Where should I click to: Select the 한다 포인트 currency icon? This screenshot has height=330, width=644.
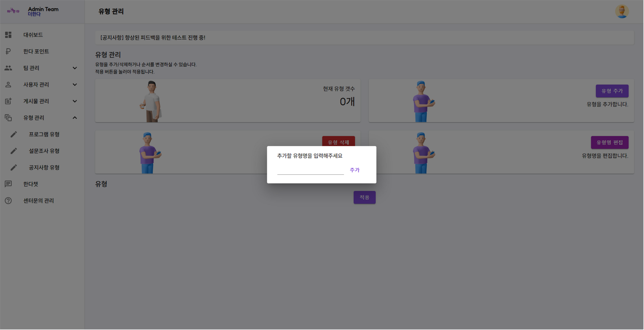(8, 51)
